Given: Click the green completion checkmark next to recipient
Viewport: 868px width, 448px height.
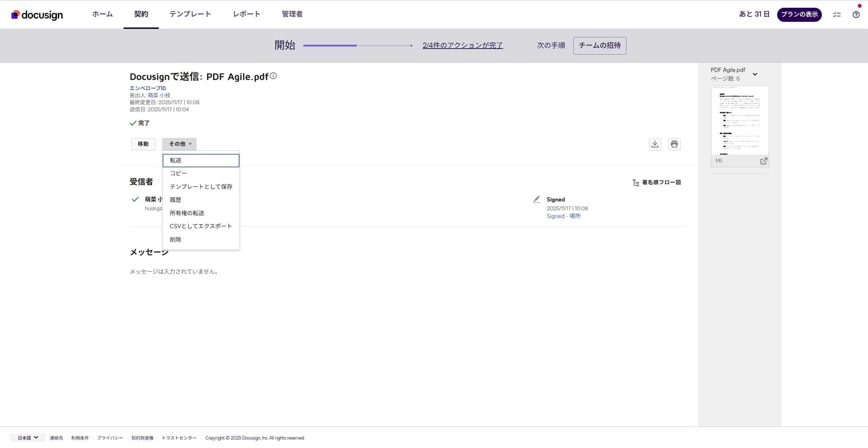Looking at the screenshot, I should pyautogui.click(x=135, y=199).
